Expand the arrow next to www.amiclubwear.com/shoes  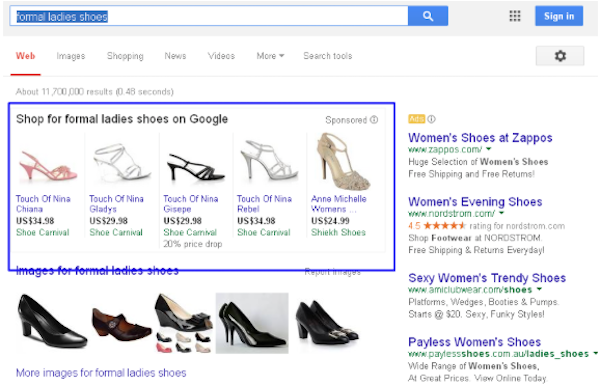pos(539,289)
